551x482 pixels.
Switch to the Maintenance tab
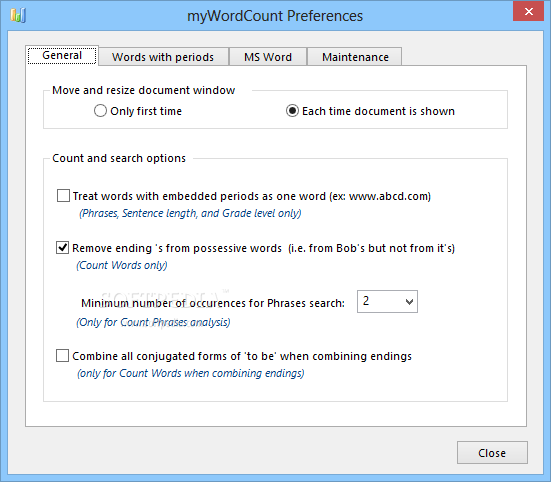pyautogui.click(x=355, y=57)
